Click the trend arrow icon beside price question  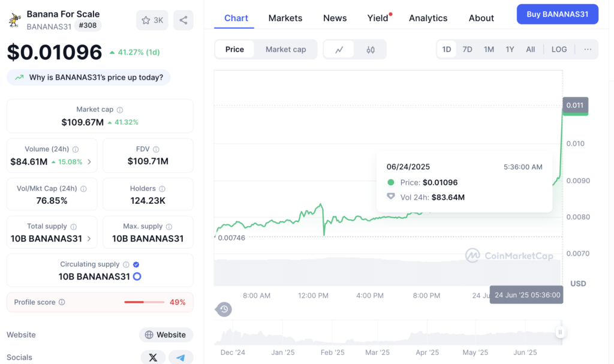[x=19, y=77]
